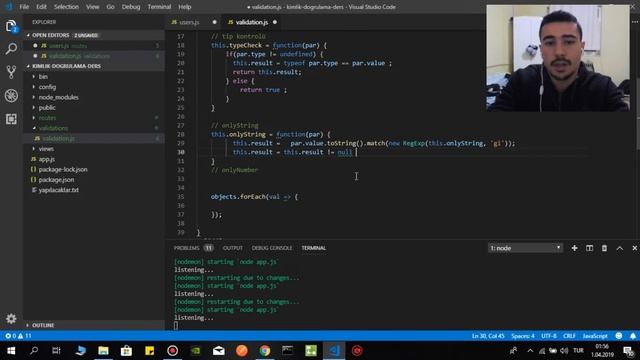Screen dimensions: 640x360
Task: Open the Explorer view in activity bar
Action: [x=11, y=27]
